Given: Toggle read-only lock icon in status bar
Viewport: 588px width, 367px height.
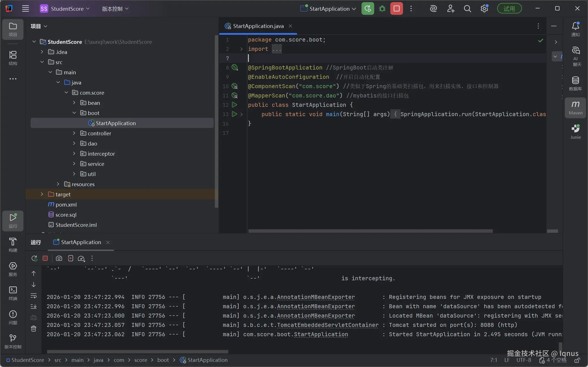Looking at the screenshot, I should tap(577, 360).
